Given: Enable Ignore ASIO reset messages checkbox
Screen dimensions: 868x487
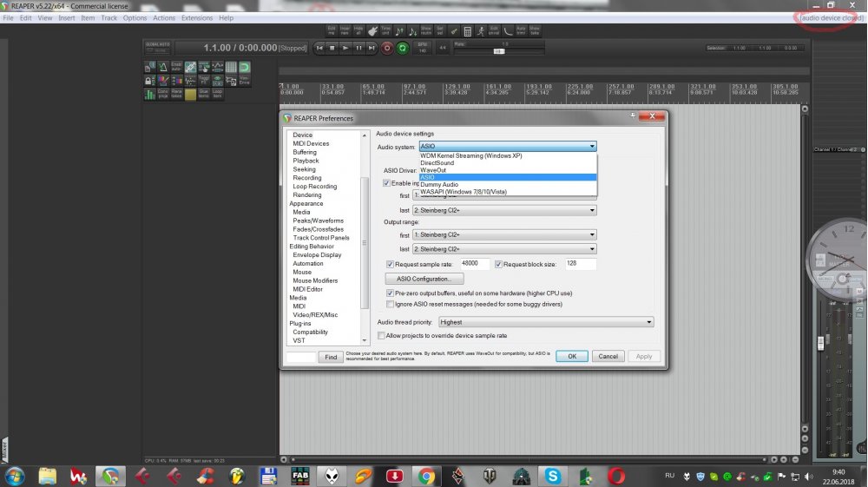Looking at the screenshot, I should (390, 305).
